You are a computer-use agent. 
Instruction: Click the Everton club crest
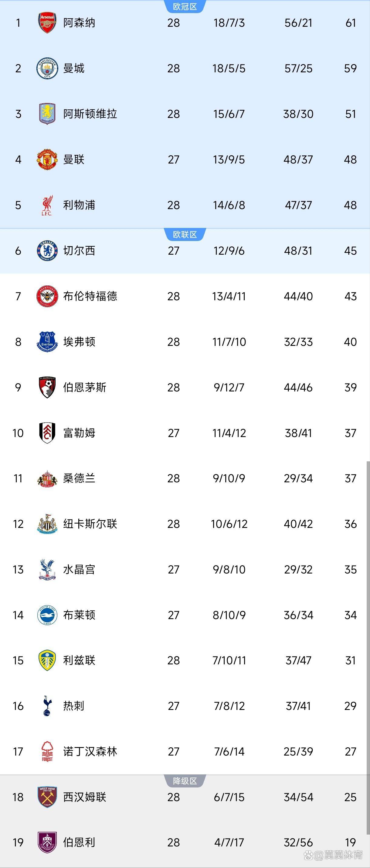tap(47, 342)
